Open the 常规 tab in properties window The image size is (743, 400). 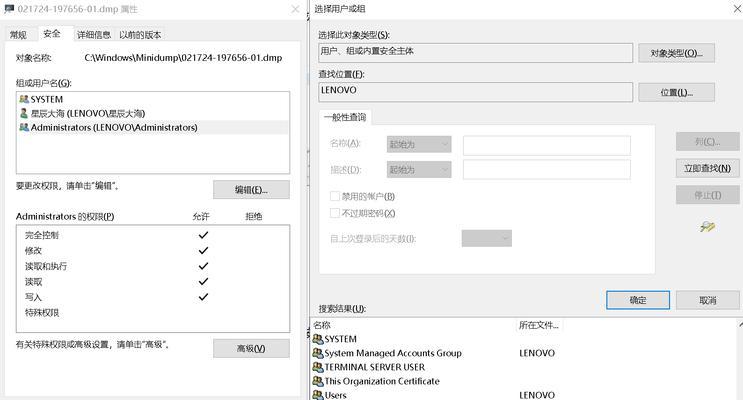(x=18, y=35)
